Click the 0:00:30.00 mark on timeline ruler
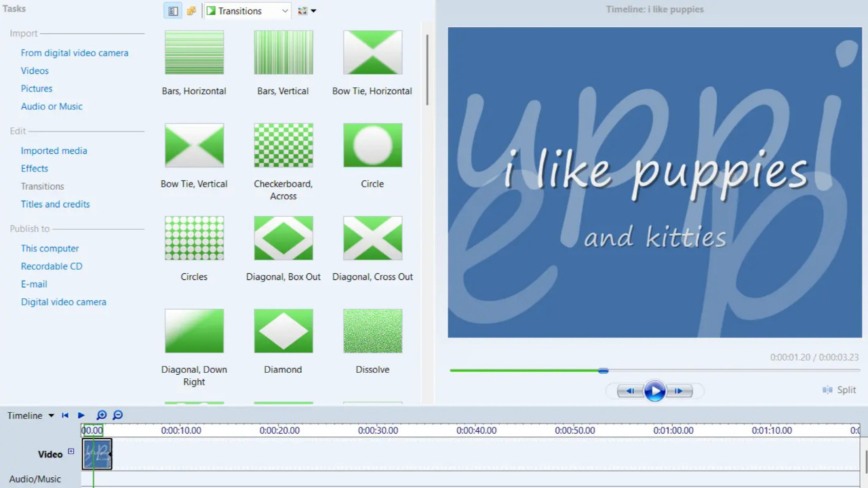Viewport: 868px width, 488px height. click(378, 430)
